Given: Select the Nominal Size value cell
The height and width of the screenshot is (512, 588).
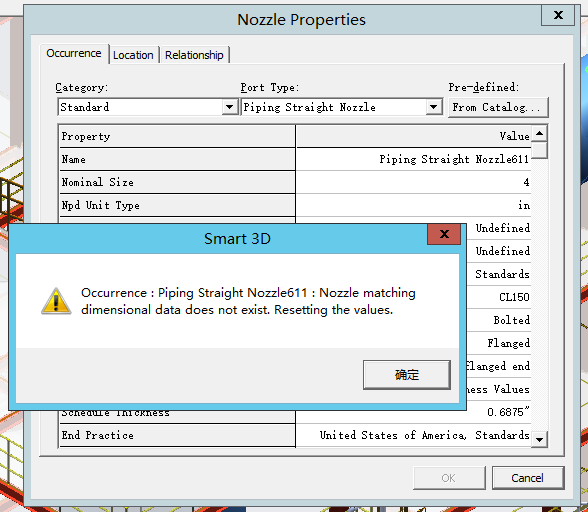Looking at the screenshot, I should coord(413,182).
